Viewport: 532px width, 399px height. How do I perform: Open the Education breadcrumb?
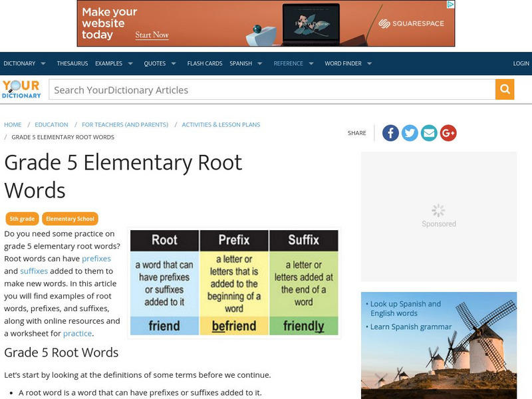click(x=52, y=124)
